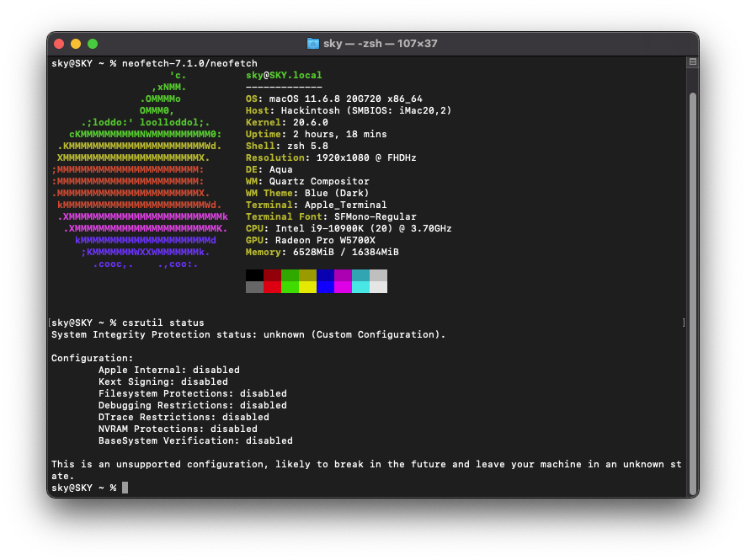Image resolution: width=746 pixels, height=560 pixels.
Task: Click the 'CPU: Intel i9-10900K' line
Action: 349,228
